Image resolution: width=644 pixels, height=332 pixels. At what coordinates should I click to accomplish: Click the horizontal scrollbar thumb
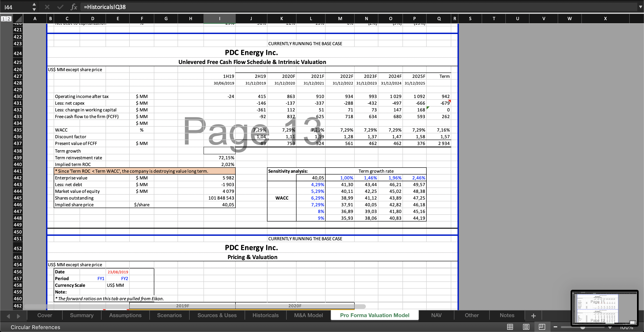[195, 306]
